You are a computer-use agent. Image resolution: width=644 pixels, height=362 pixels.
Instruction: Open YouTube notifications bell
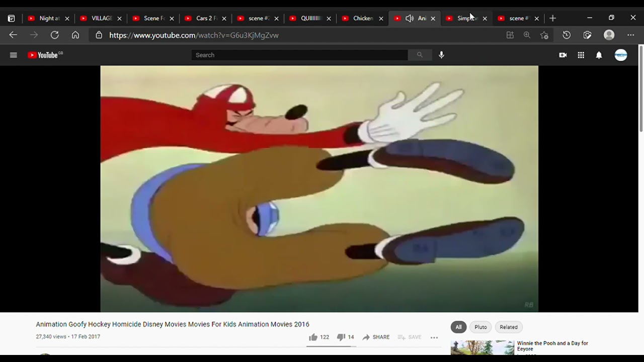[x=599, y=55]
